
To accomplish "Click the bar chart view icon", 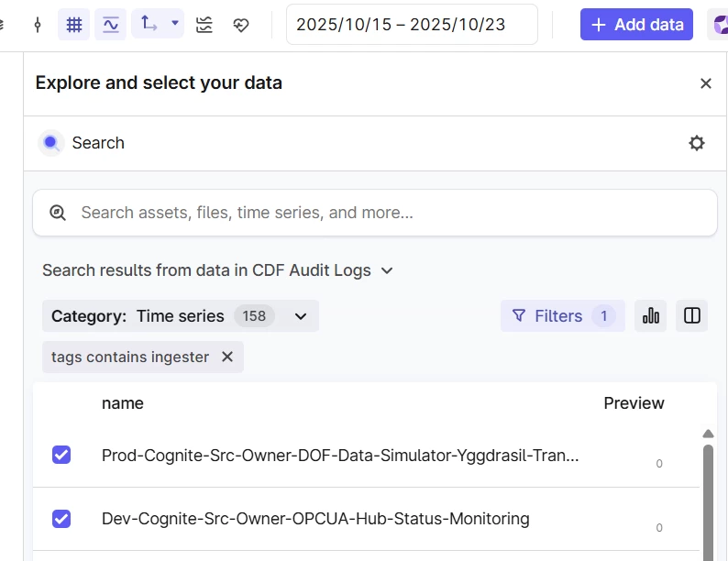I will (x=651, y=316).
